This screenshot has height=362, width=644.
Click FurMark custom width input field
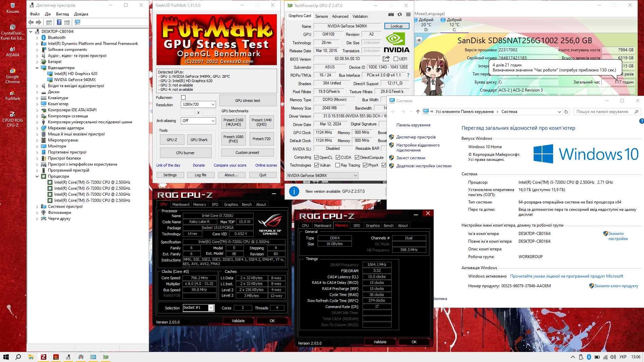coord(188,113)
